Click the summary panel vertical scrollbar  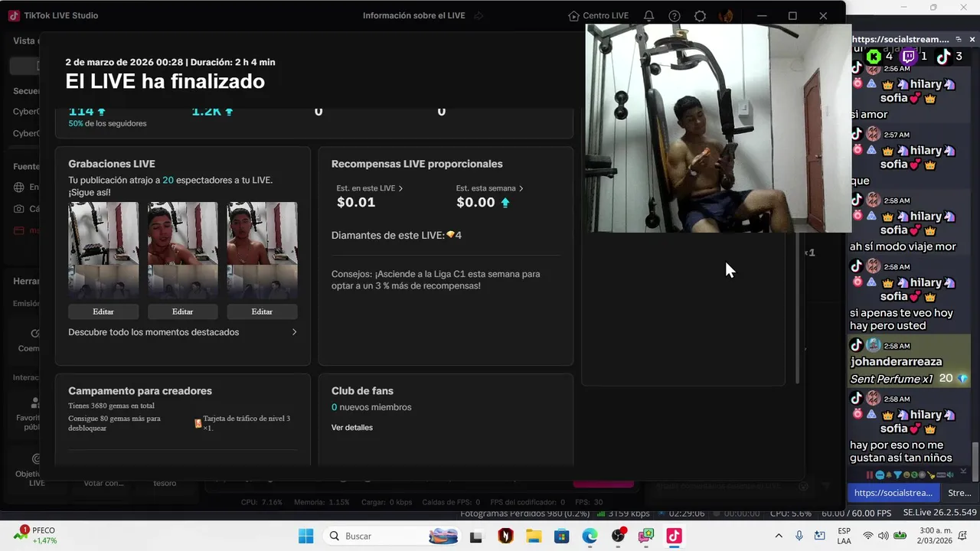[796, 306]
